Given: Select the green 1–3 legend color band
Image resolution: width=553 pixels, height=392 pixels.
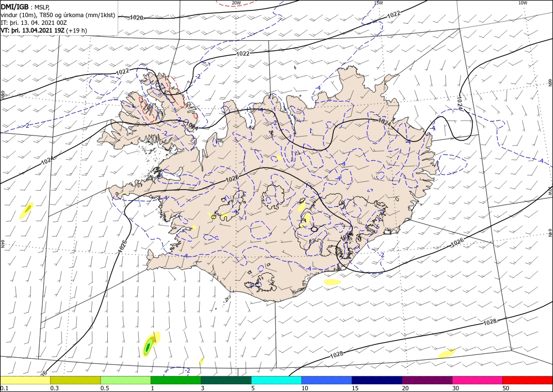Looking at the screenshot, I should (176, 380).
